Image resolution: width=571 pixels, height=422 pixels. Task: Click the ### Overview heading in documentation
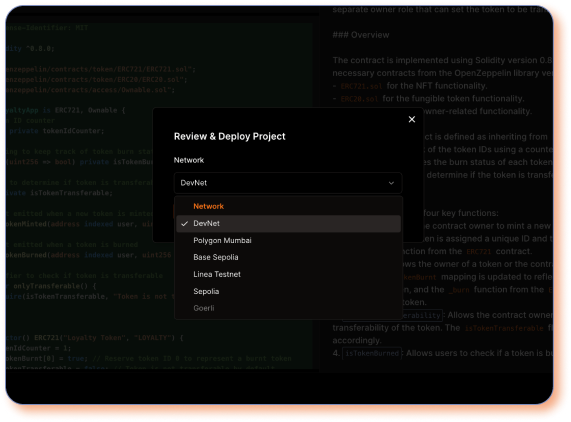(x=361, y=35)
